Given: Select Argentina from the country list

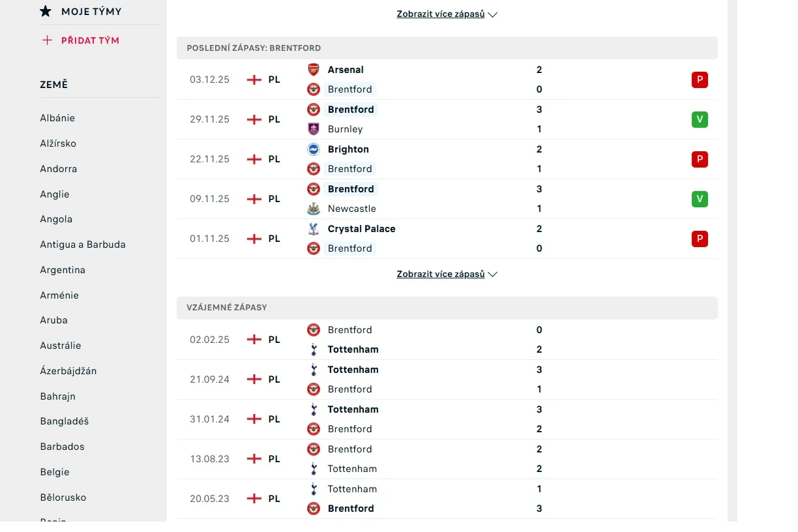Looking at the screenshot, I should tap(63, 270).
